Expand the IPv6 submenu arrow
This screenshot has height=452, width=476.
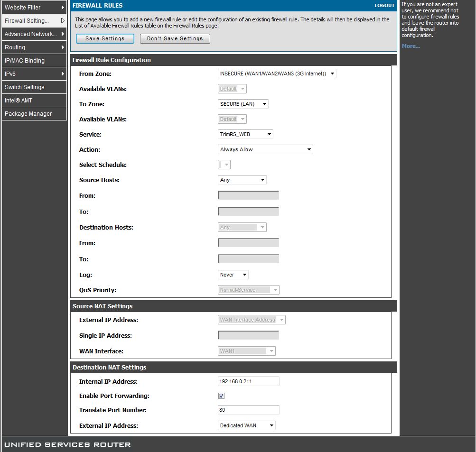point(63,74)
